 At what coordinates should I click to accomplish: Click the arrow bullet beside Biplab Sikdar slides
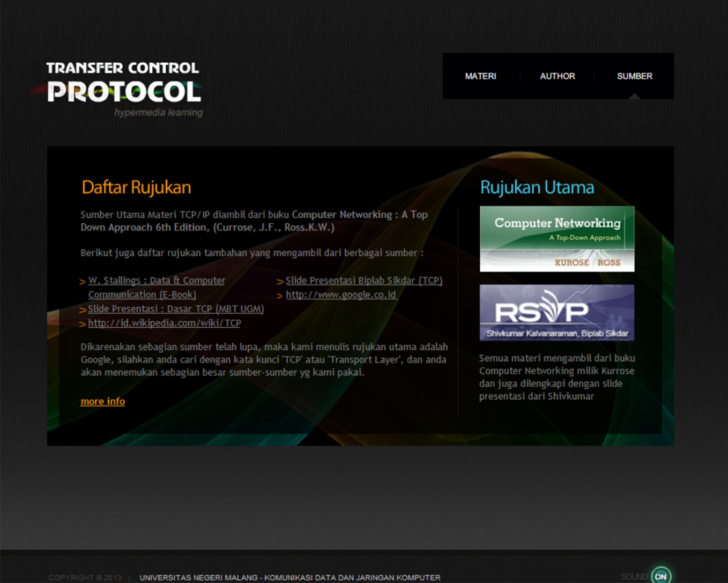point(280,282)
